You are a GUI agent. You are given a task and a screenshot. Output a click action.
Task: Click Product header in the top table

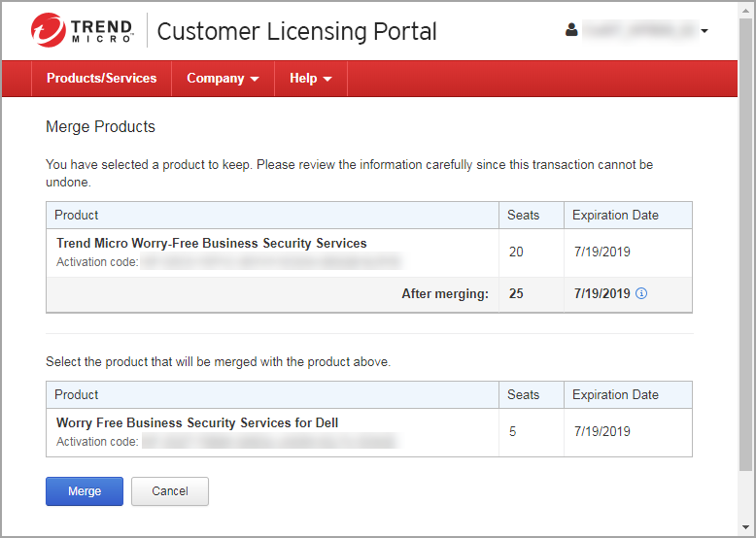pyautogui.click(x=77, y=215)
